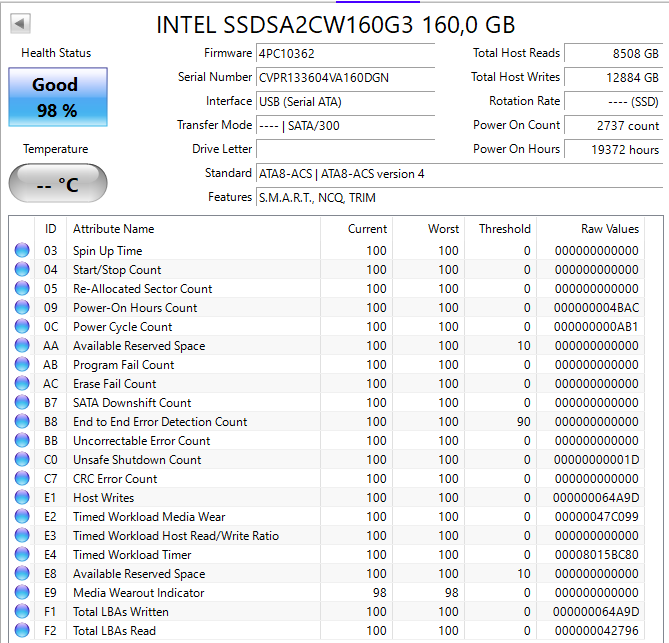Click the Total Host Writes value box

coord(613,77)
